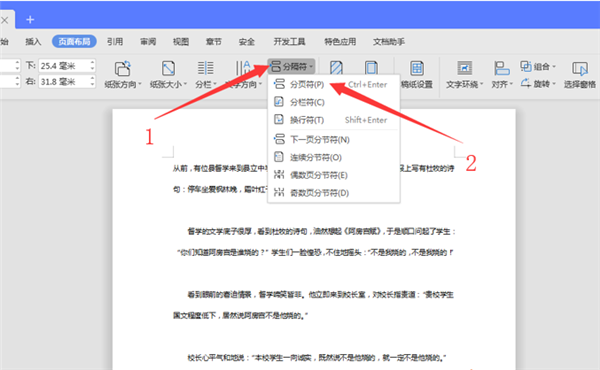Click the paragraph beginning 督学的文学底子很厚
Viewport: 600px width, 370px height.
(316, 242)
